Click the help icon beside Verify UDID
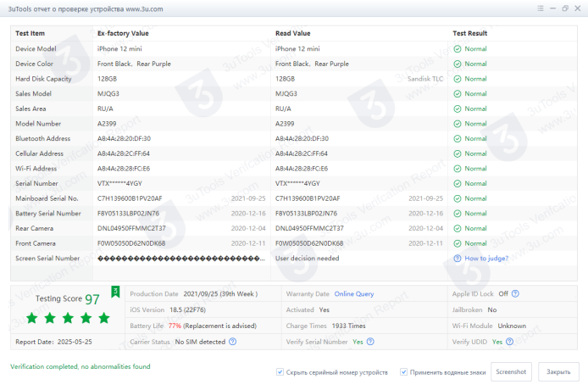 pos(509,342)
